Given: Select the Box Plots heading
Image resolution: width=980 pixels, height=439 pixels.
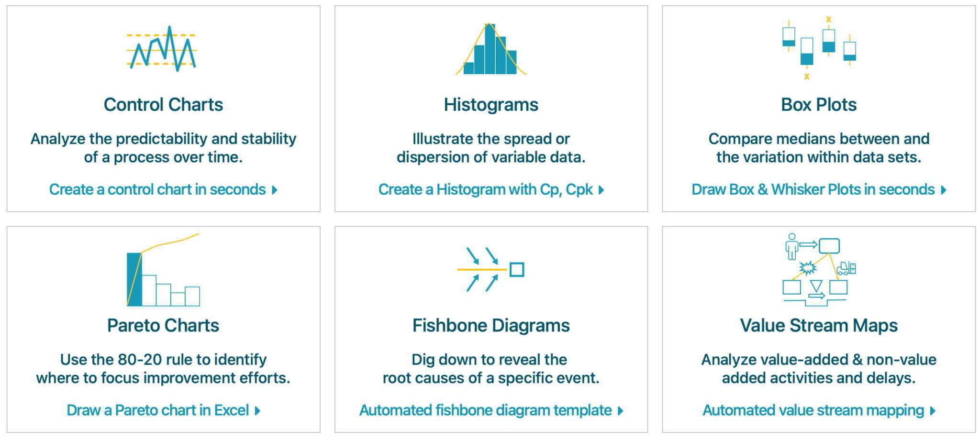Looking at the screenshot, I should [x=819, y=105].
